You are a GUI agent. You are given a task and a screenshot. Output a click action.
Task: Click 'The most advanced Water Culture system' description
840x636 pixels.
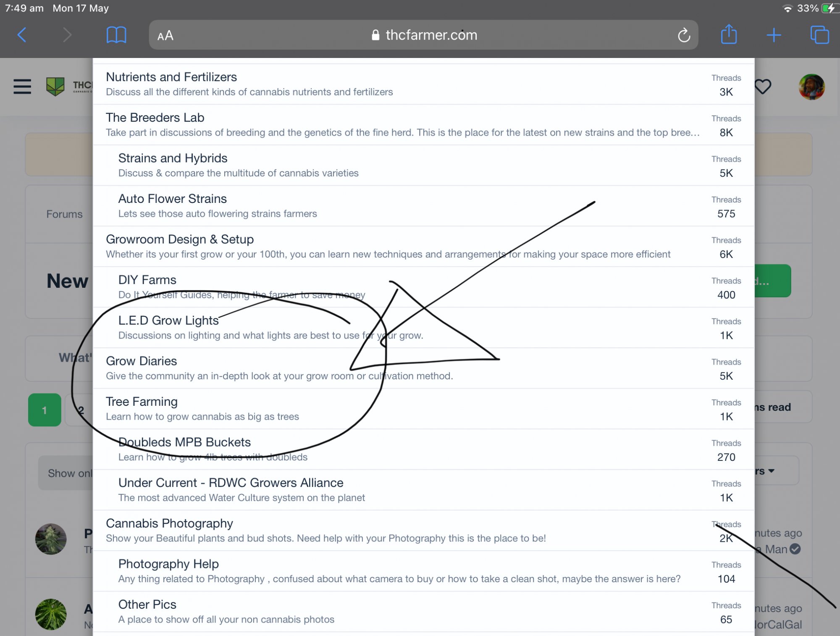[241, 498]
